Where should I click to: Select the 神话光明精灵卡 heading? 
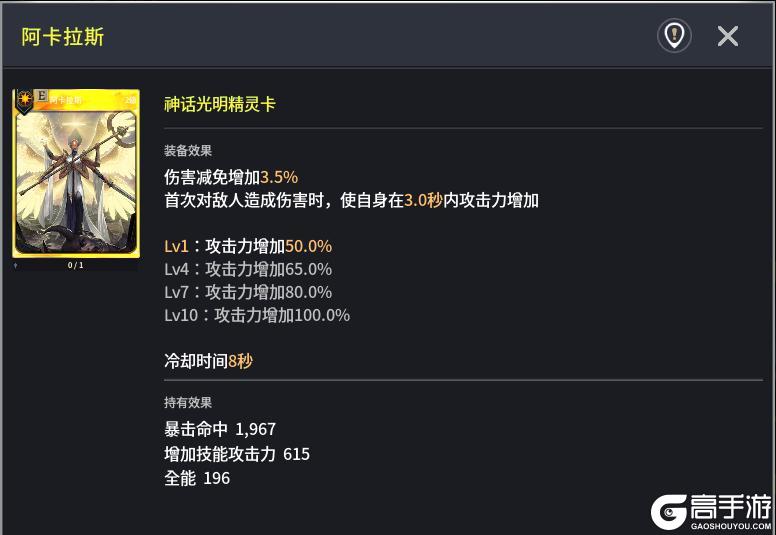220,104
